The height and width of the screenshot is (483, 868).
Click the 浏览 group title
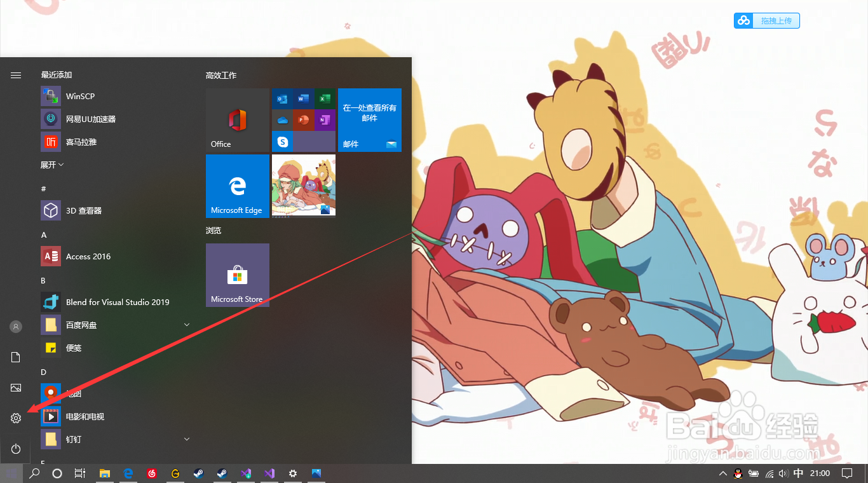(214, 230)
